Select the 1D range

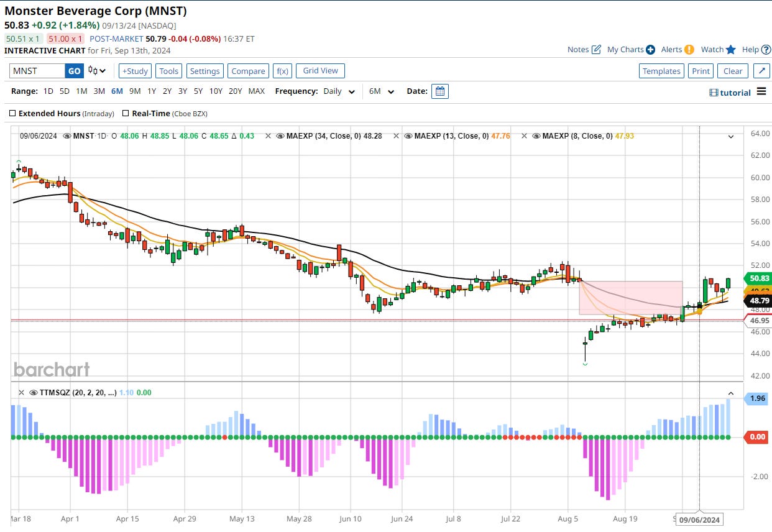pos(48,91)
